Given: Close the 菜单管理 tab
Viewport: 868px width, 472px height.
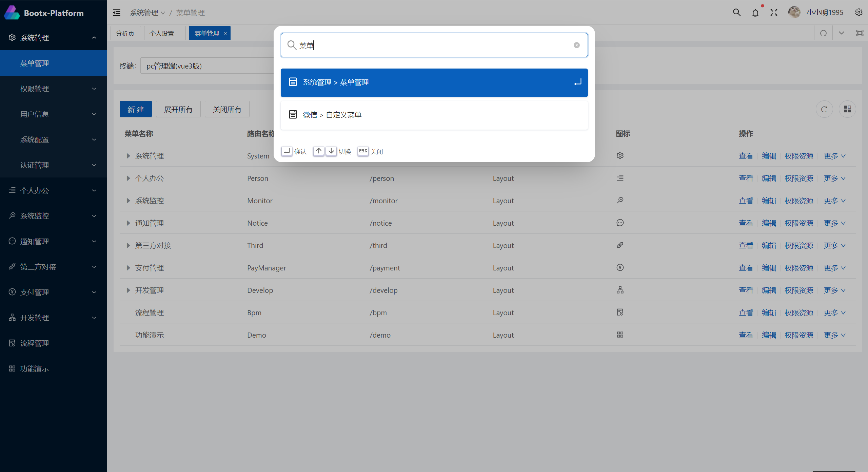Looking at the screenshot, I should pyautogui.click(x=225, y=34).
